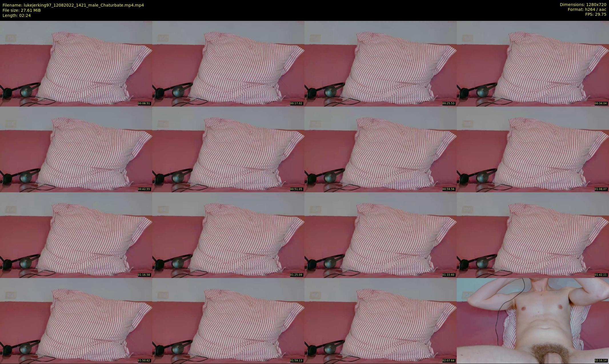Open the thumbnail at 00:25.53
Screen dimensions: 609x364
[380, 63]
